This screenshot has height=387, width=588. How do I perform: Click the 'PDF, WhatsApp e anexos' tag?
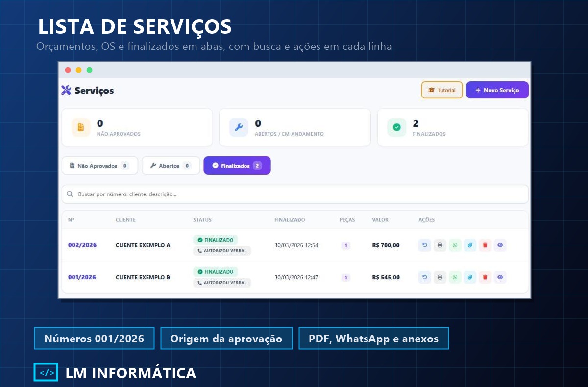tap(373, 339)
